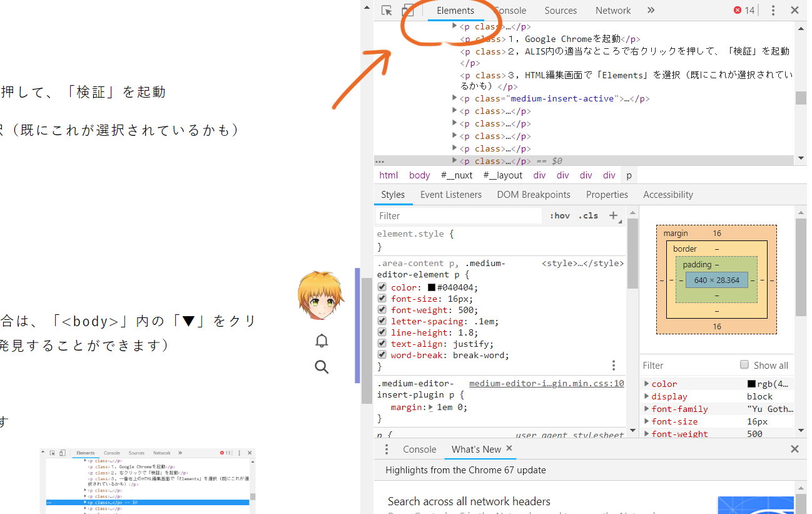Viewport: 812px width, 514px height.
Task: Open more DevTools tabs chevron
Action: tap(651, 11)
